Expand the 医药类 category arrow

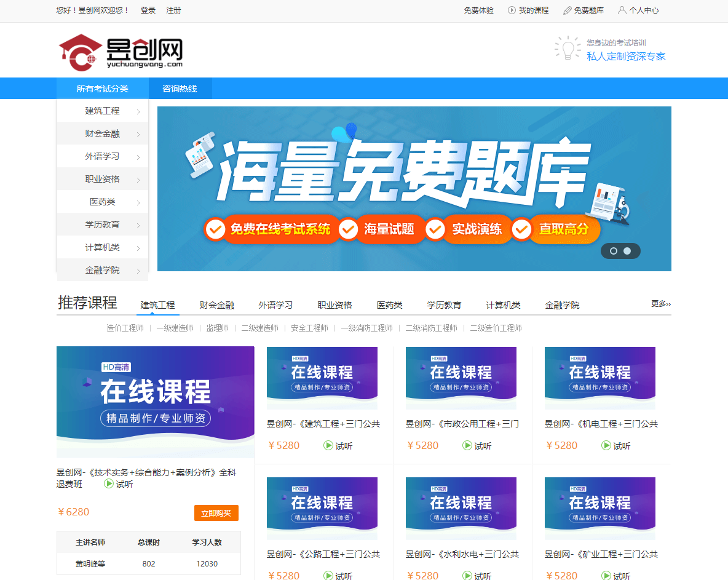138,202
